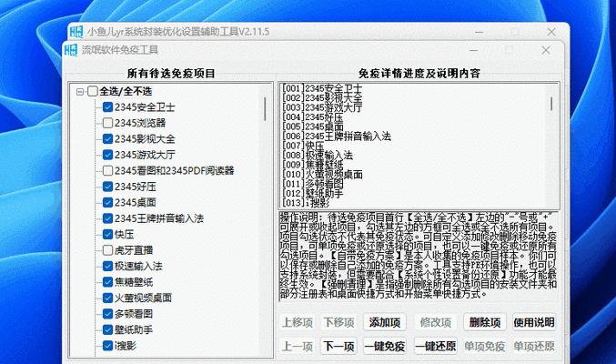Click the 单项免疫 button
This screenshot has width=616, height=364.
click(x=485, y=347)
